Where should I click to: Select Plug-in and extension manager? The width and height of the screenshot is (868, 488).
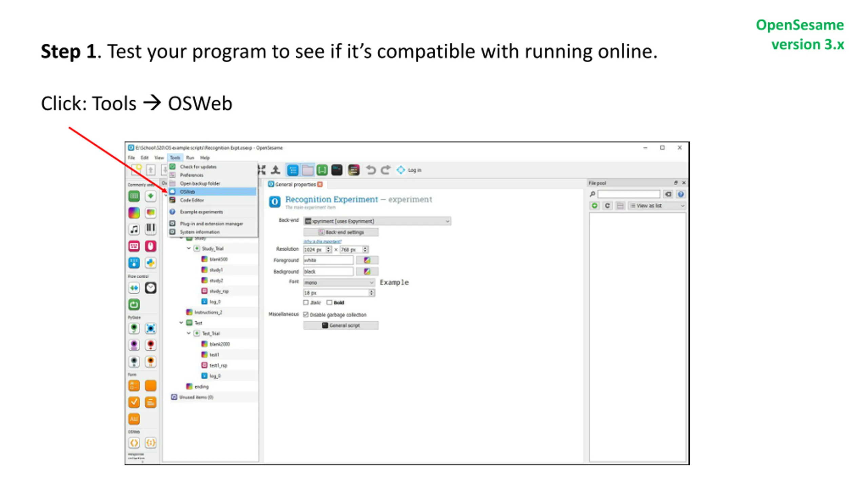[x=213, y=224]
